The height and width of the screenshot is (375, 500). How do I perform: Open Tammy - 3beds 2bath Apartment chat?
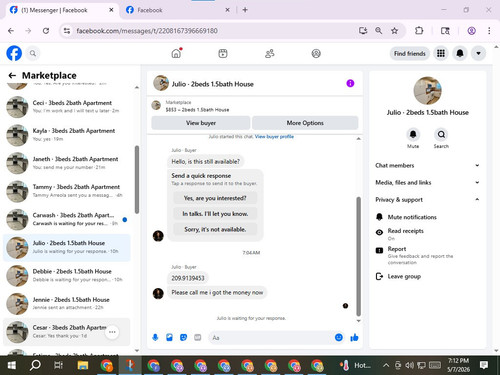tap(67, 191)
